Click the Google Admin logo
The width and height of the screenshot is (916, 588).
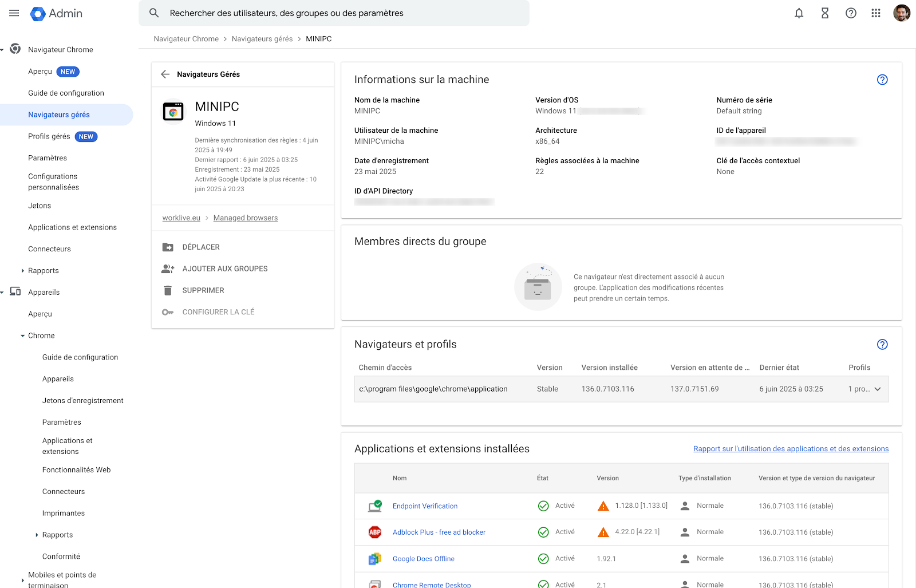pyautogui.click(x=56, y=13)
